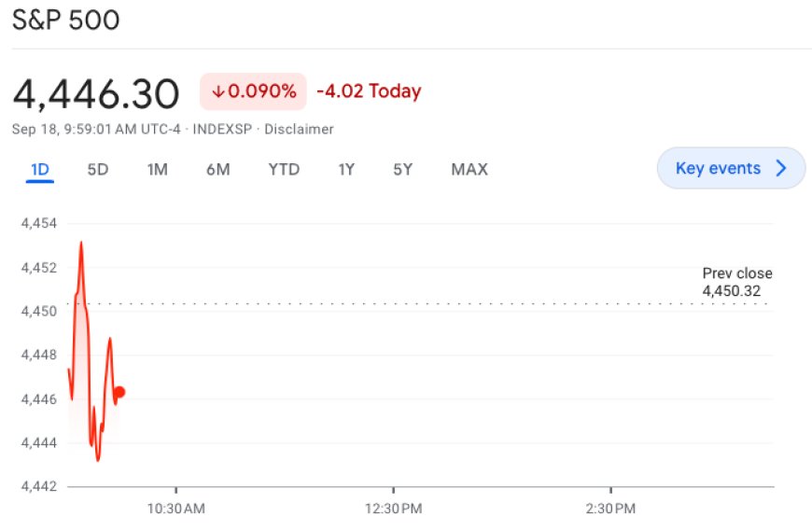This screenshot has height=531, width=812.
Task: Open the Disclaimer link
Action: tap(299, 129)
